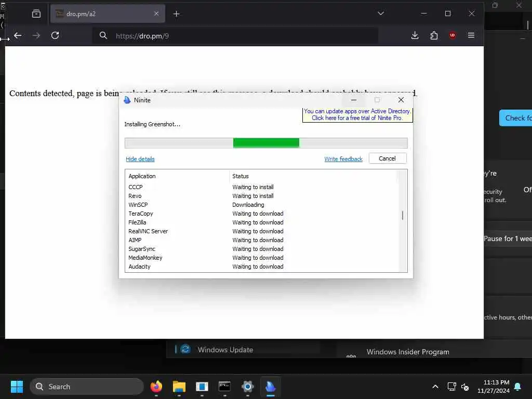The width and height of the screenshot is (532, 399).
Task: Select the AIMP application row
Action: tap(261, 240)
